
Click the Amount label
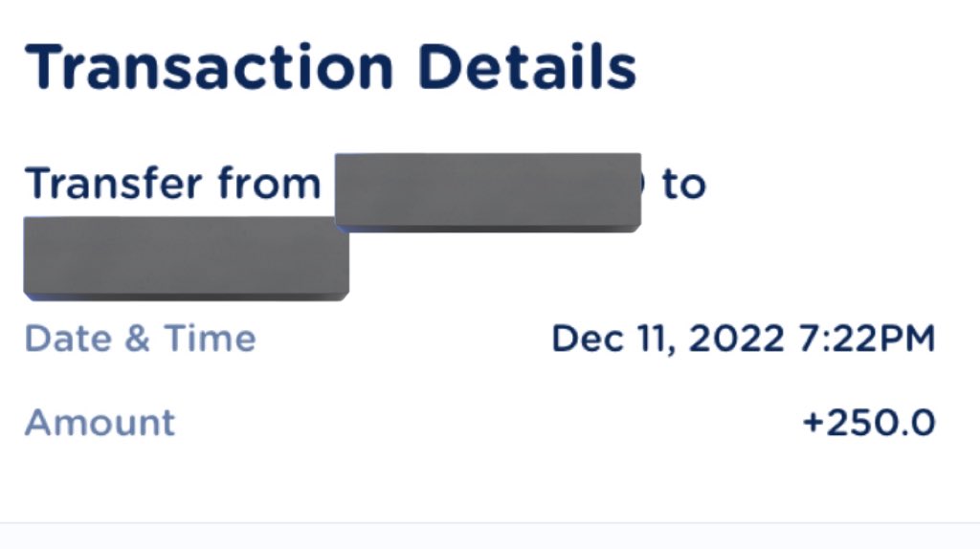click(100, 422)
